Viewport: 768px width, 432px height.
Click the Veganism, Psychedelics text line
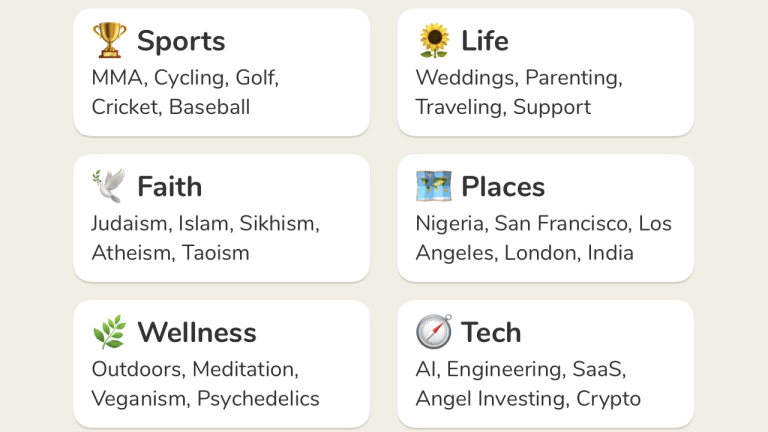[x=205, y=399]
